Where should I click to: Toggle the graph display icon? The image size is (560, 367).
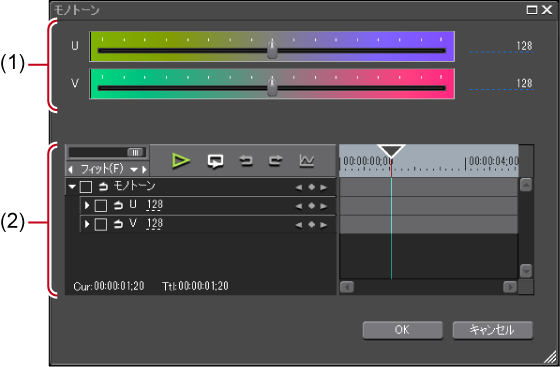[x=307, y=161]
